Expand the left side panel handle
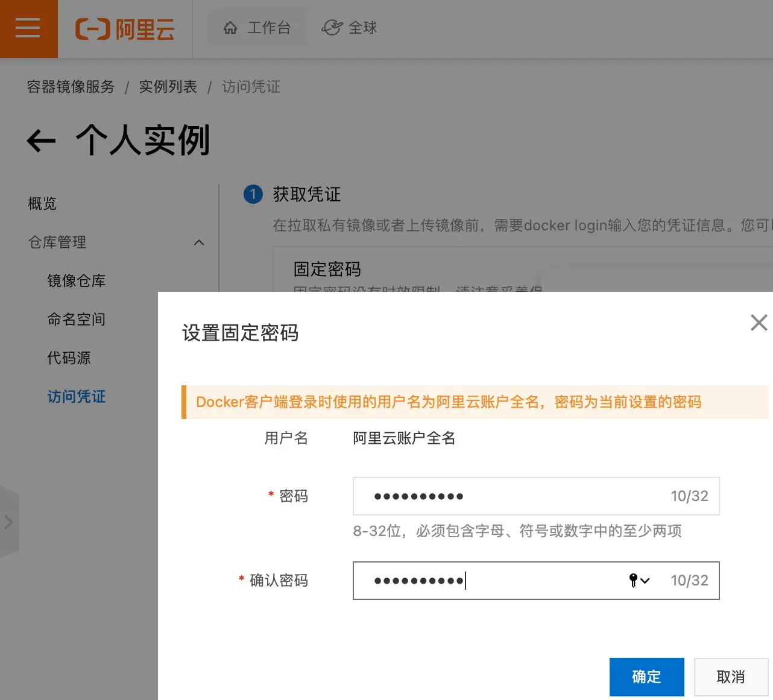 click(9, 522)
